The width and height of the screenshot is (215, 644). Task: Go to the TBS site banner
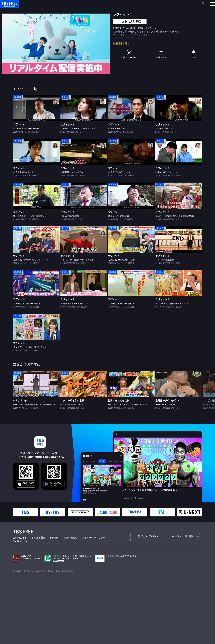point(25,512)
